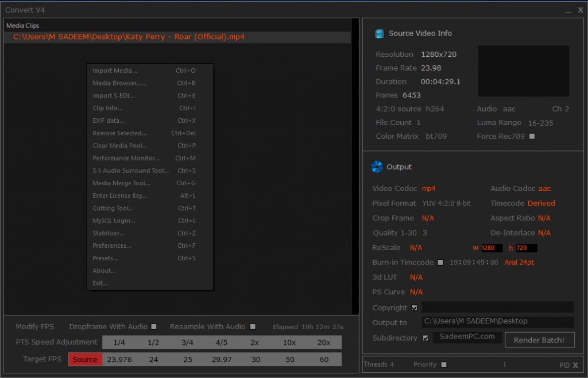Set PTS speed adjustment to 2x
Screen dimensions: 588x378
(254, 342)
